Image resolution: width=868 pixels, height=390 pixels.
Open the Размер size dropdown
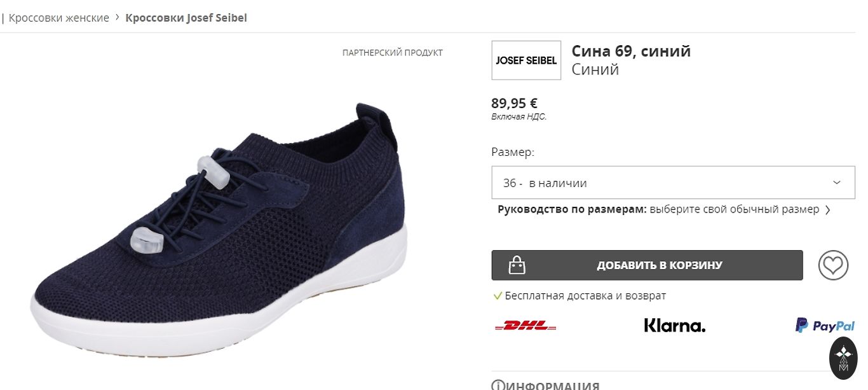click(673, 183)
